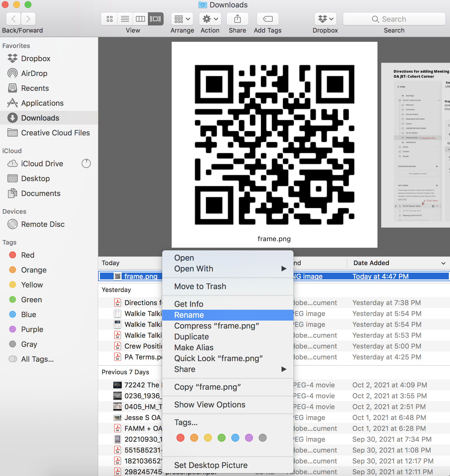Choose Show View Options
Viewport: 450px width, 476px height.
[x=228, y=405]
